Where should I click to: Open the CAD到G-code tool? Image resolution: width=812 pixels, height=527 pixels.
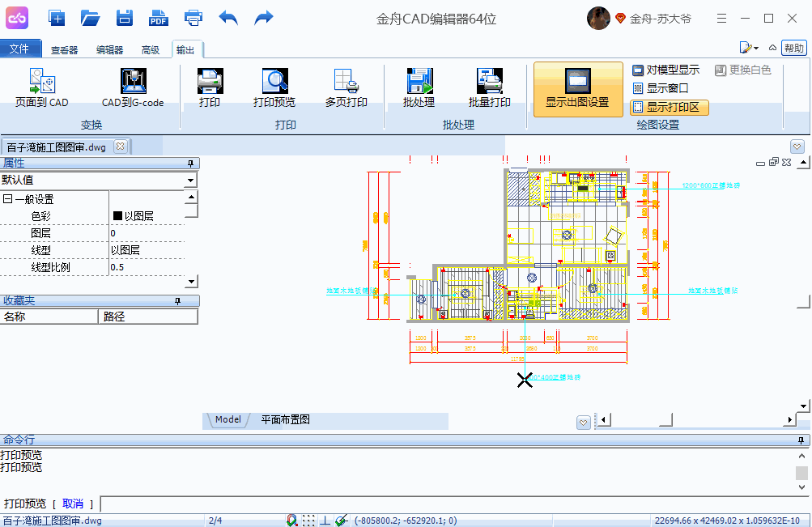133,81
